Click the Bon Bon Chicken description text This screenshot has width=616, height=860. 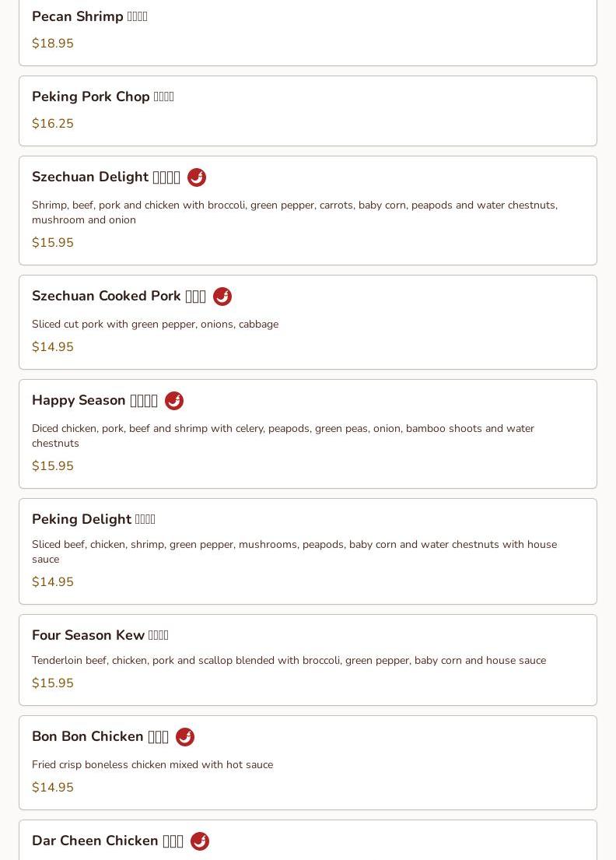click(152, 765)
